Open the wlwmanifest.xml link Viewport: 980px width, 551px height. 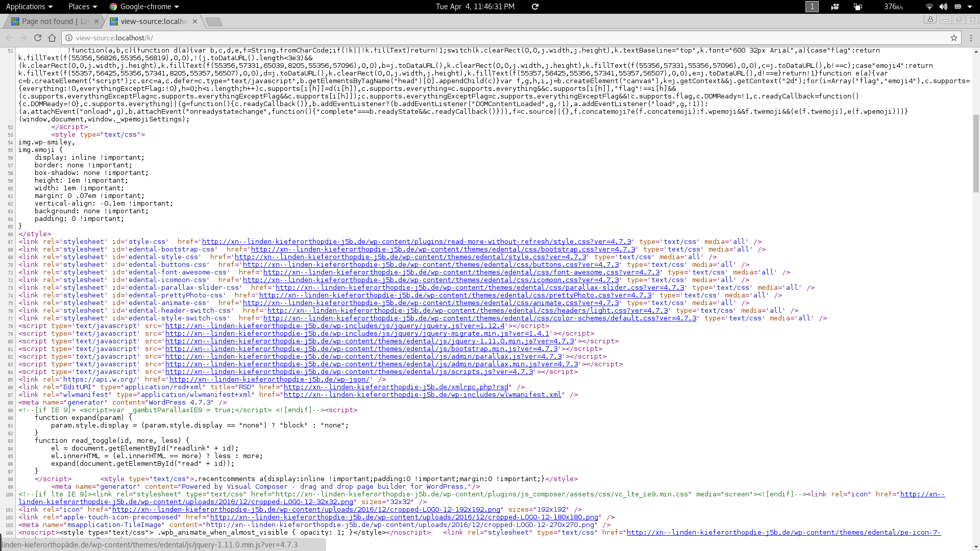pyautogui.click(x=423, y=395)
